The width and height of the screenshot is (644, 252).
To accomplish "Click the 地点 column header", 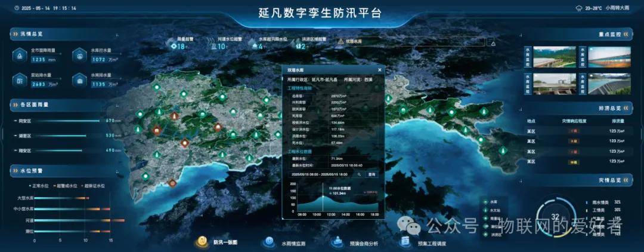I will click(x=531, y=122).
